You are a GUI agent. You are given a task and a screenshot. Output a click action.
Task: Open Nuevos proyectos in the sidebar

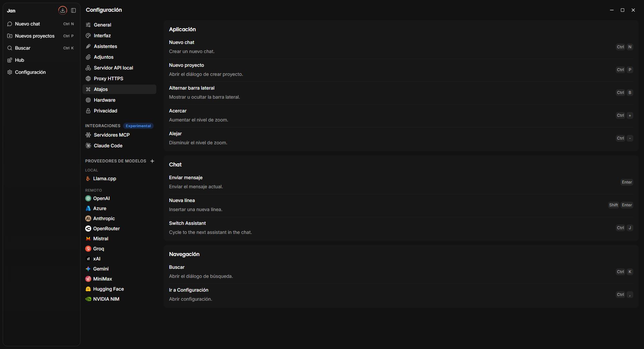tap(41, 36)
